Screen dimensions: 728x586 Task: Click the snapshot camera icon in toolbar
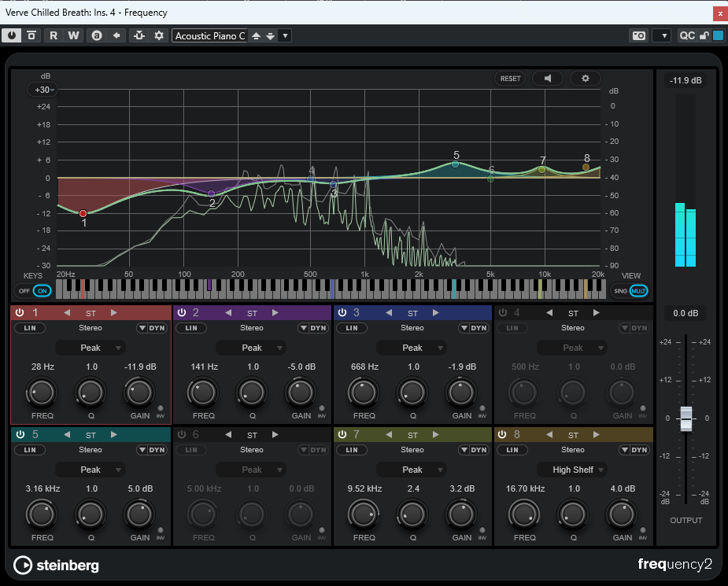pyautogui.click(x=638, y=35)
